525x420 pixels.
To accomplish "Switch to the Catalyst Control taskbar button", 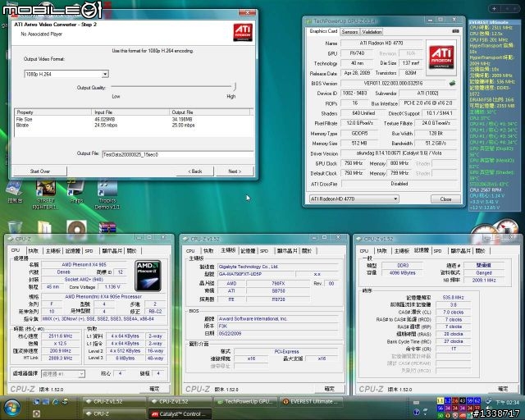I will coord(180,414).
